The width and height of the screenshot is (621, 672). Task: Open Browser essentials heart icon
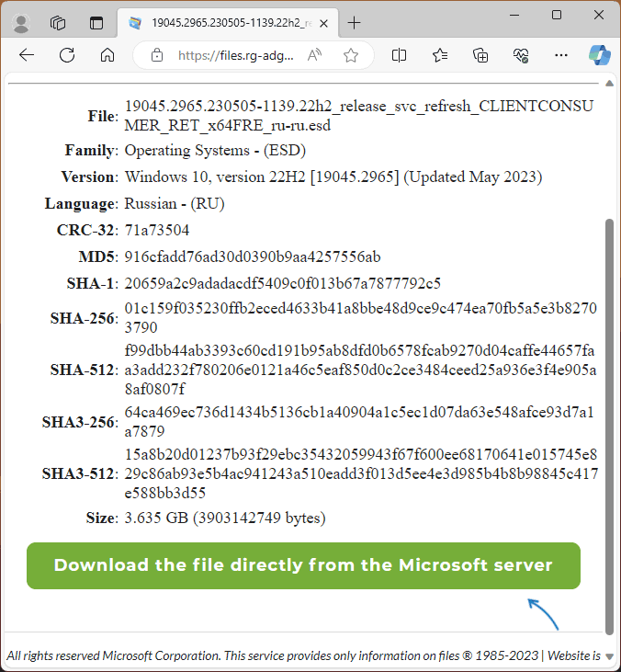[520, 55]
